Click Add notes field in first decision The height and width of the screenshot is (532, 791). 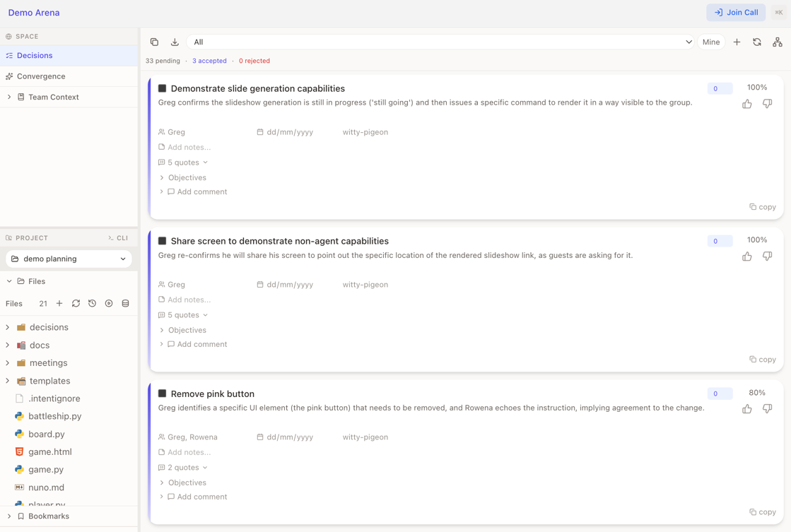point(189,148)
